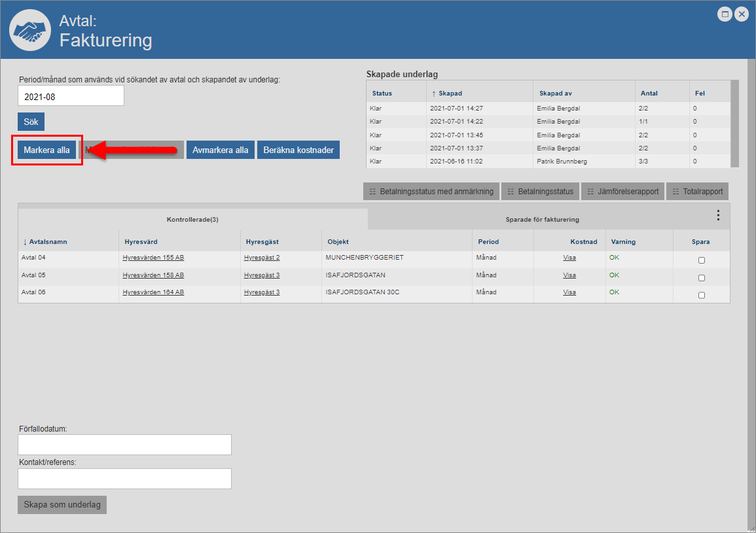Open the Betalningsstatus med anmärkning report
Viewport: 756px width, 533px height.
tap(431, 192)
